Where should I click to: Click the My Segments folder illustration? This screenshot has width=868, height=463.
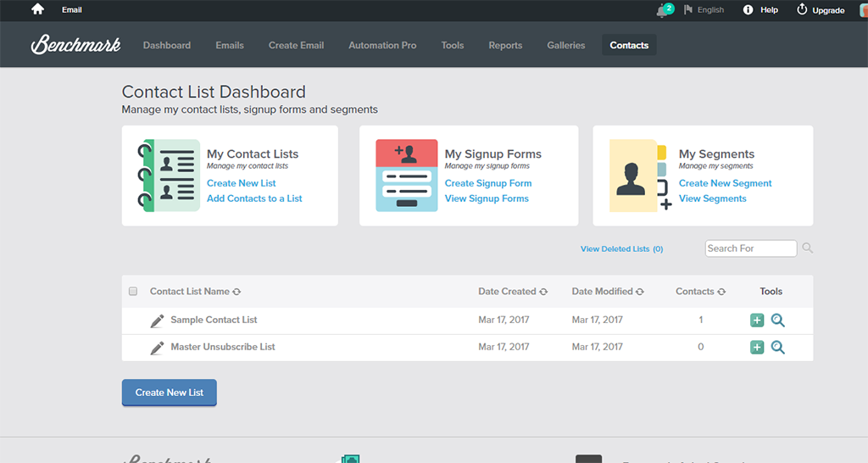tap(641, 176)
